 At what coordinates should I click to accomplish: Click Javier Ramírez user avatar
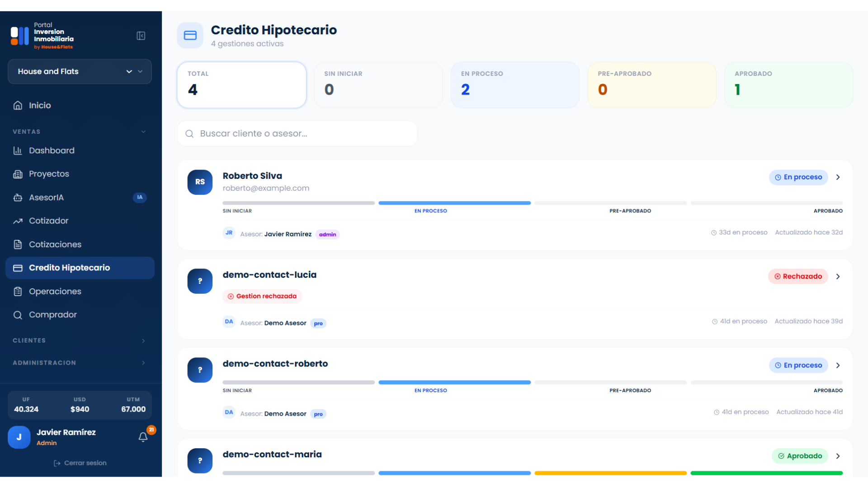pos(19,437)
